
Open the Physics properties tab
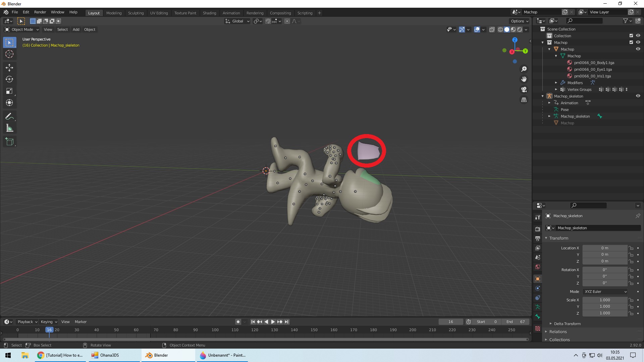[538, 288]
